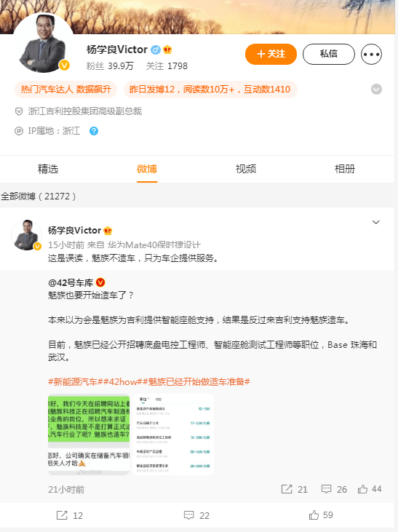Click the inner repost icon showing 21
The height and width of the screenshot is (532, 398).
287,489
